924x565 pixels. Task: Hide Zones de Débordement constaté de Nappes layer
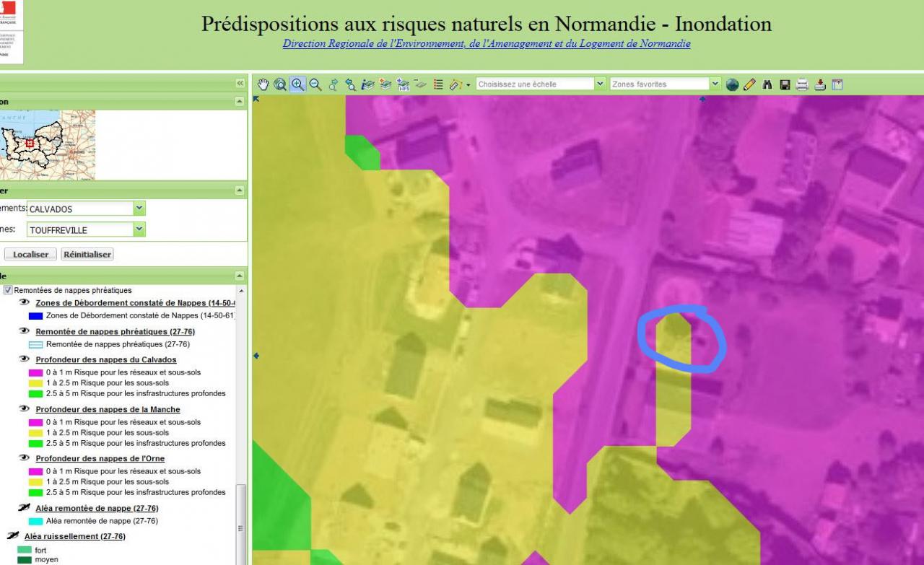click(x=25, y=303)
